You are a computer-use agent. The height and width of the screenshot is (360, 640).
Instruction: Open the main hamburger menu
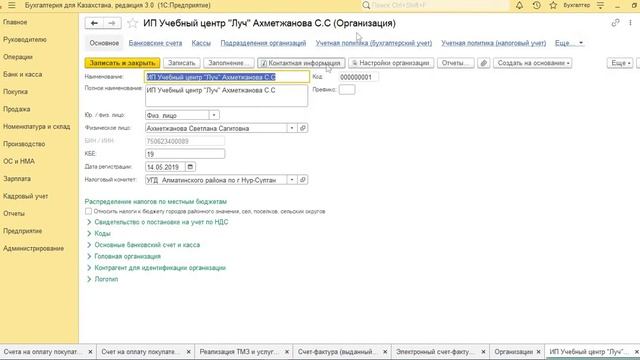point(12,5)
